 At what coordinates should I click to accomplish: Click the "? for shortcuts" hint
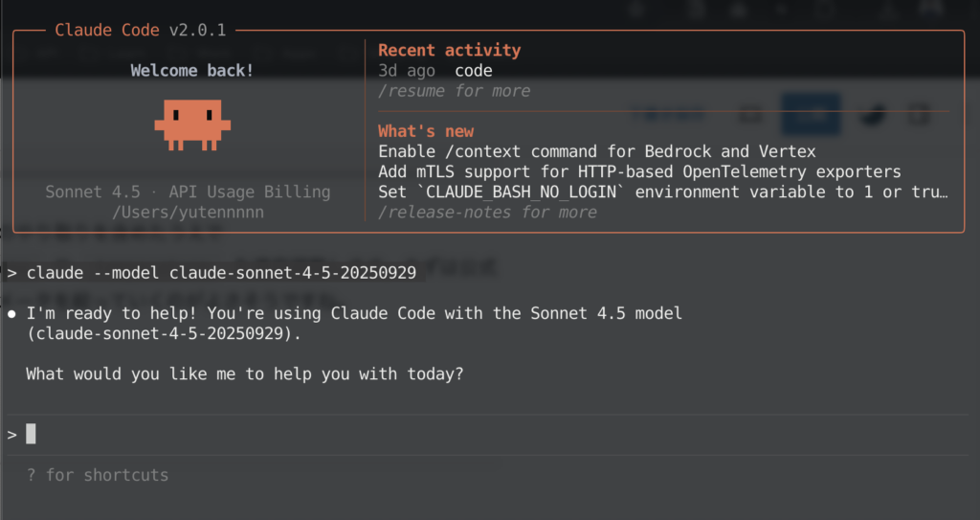[97, 475]
